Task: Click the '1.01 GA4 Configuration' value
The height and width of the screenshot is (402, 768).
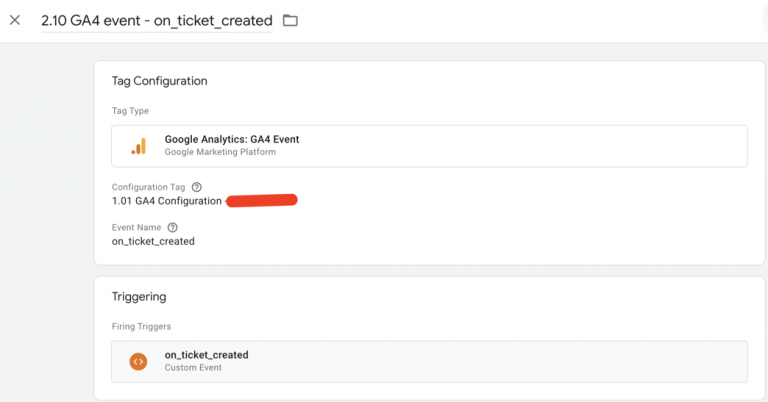Action: tap(167, 201)
